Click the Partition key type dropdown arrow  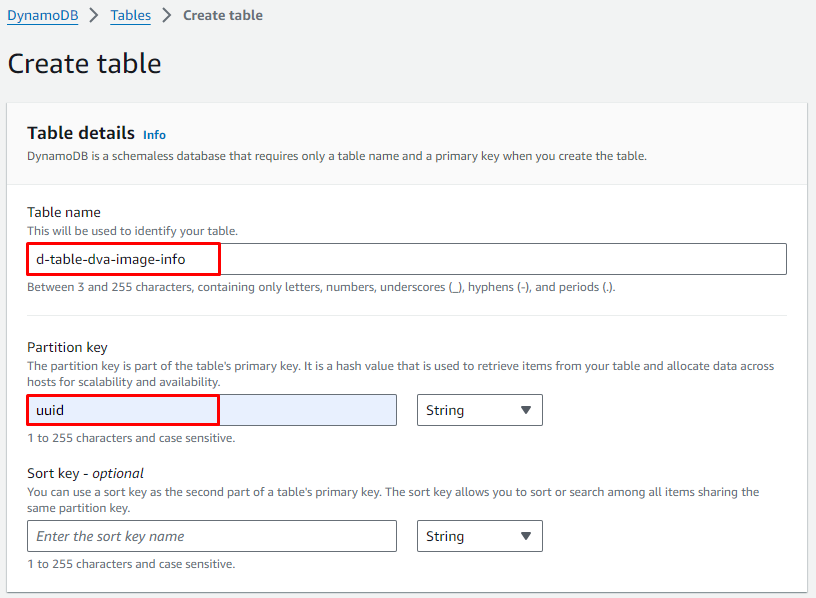(x=526, y=410)
